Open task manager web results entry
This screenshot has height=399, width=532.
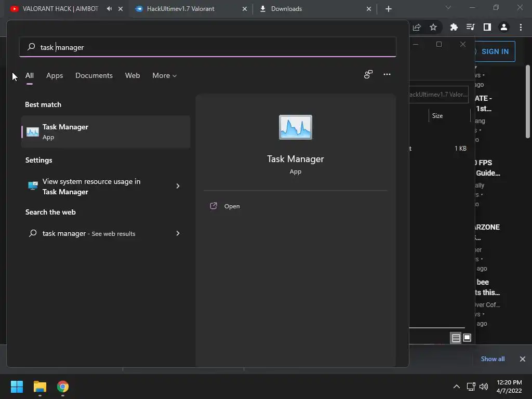click(x=105, y=233)
